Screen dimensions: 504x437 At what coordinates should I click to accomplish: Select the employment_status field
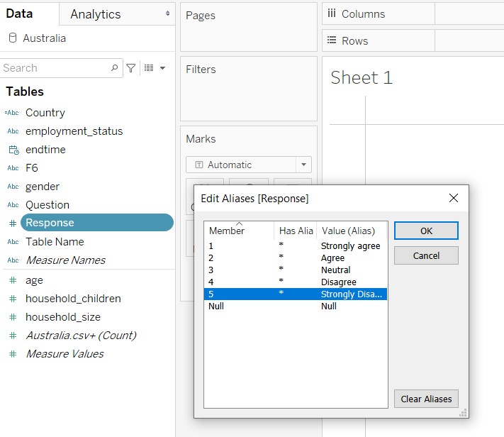pyautogui.click(x=74, y=131)
